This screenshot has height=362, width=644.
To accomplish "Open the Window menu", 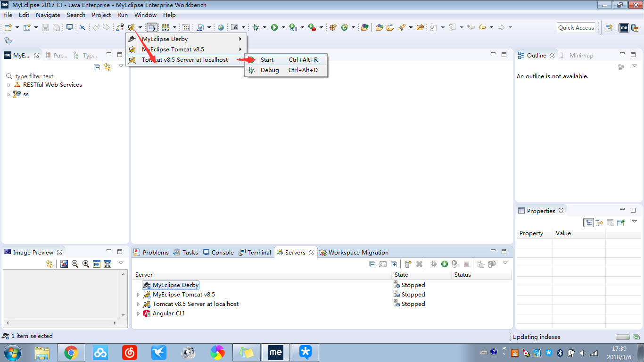I will 145,15.
